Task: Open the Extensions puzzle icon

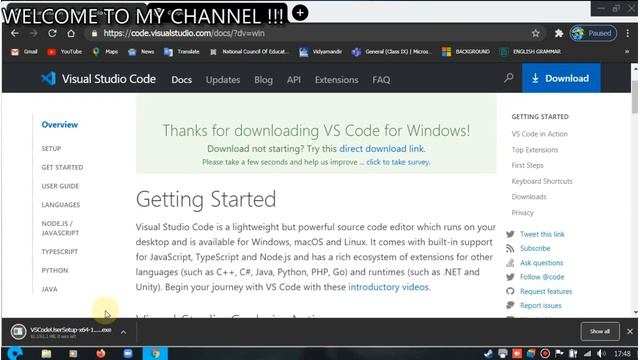Action: pyautogui.click(x=559, y=33)
